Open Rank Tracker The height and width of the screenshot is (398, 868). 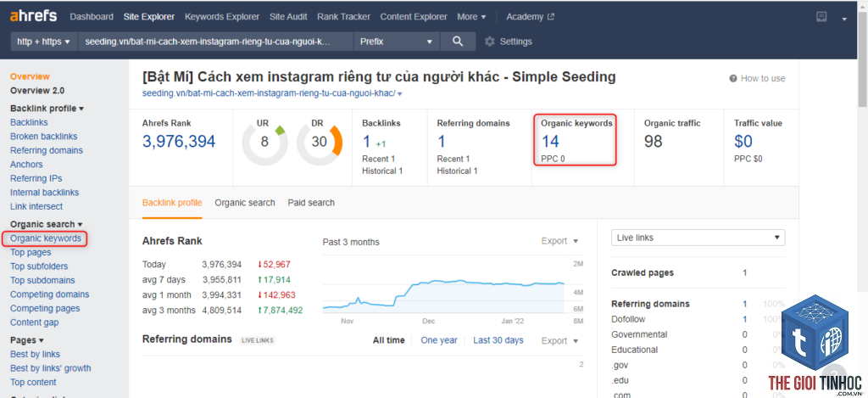pyautogui.click(x=344, y=17)
